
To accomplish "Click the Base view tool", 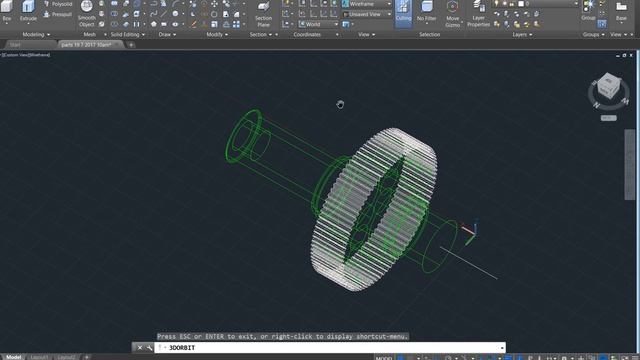I will point(621,11).
